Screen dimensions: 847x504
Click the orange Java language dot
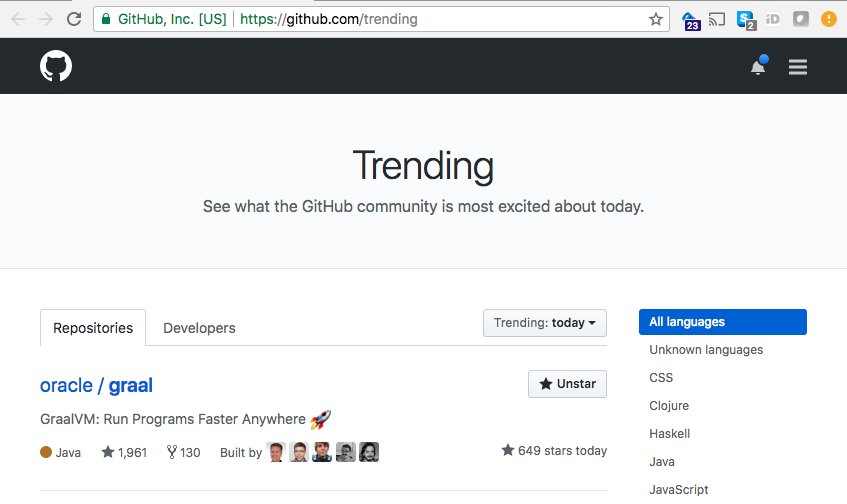[46, 452]
